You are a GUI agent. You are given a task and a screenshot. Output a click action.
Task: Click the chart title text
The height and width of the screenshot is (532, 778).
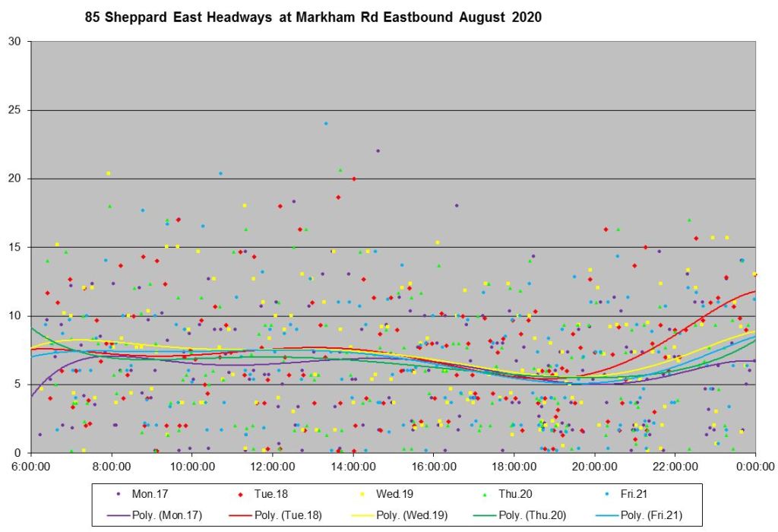pos(313,17)
